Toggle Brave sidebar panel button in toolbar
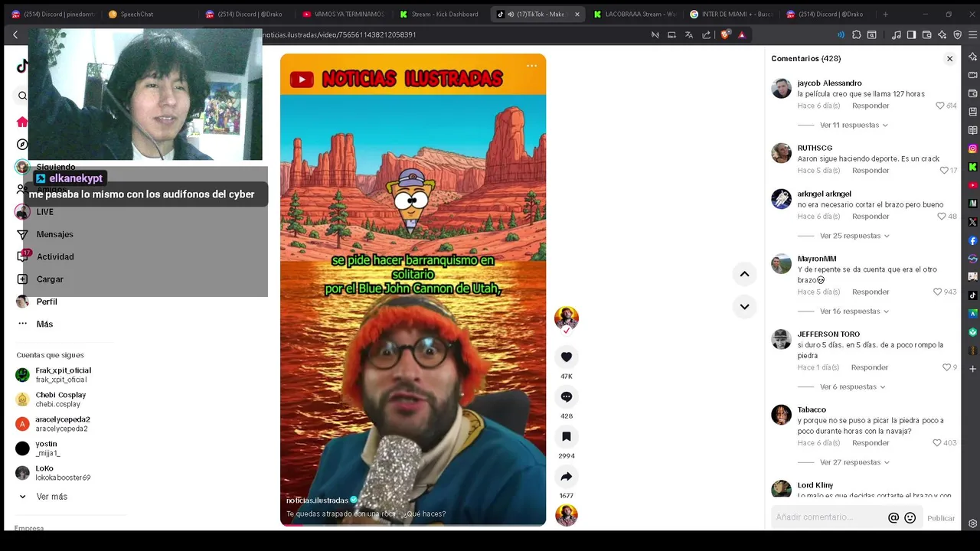980x551 pixels. coord(911,34)
